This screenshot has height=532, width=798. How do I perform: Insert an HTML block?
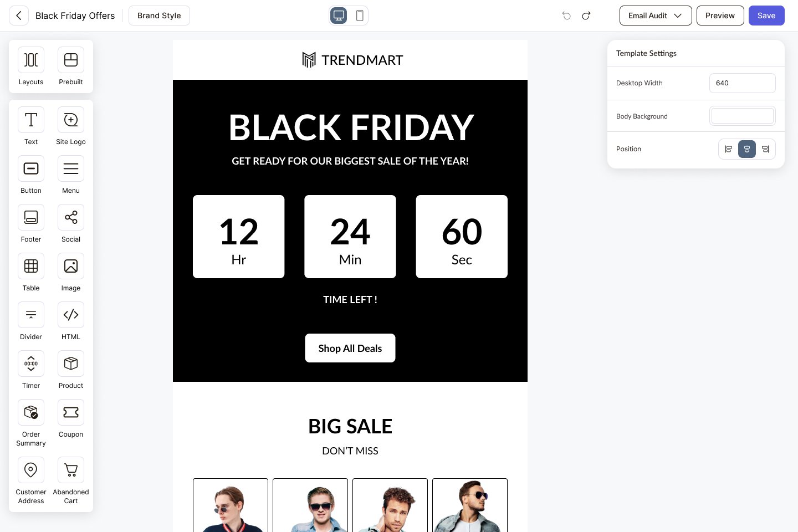click(x=71, y=315)
